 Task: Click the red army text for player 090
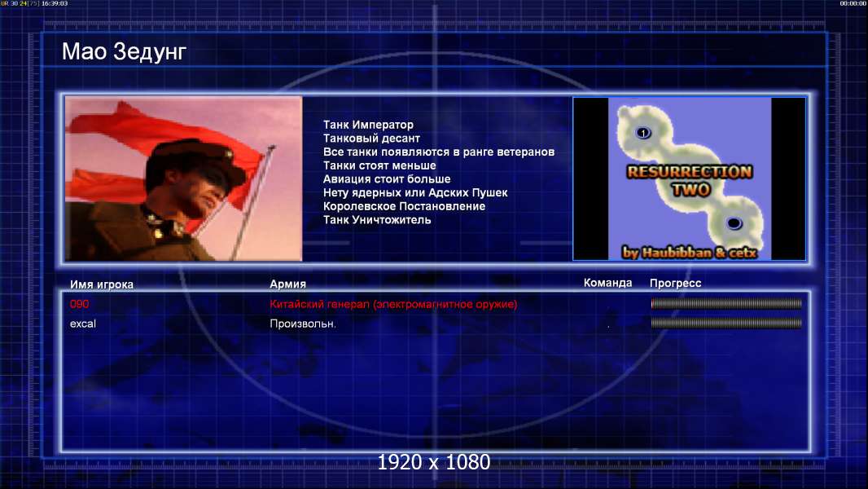pyautogui.click(x=393, y=304)
